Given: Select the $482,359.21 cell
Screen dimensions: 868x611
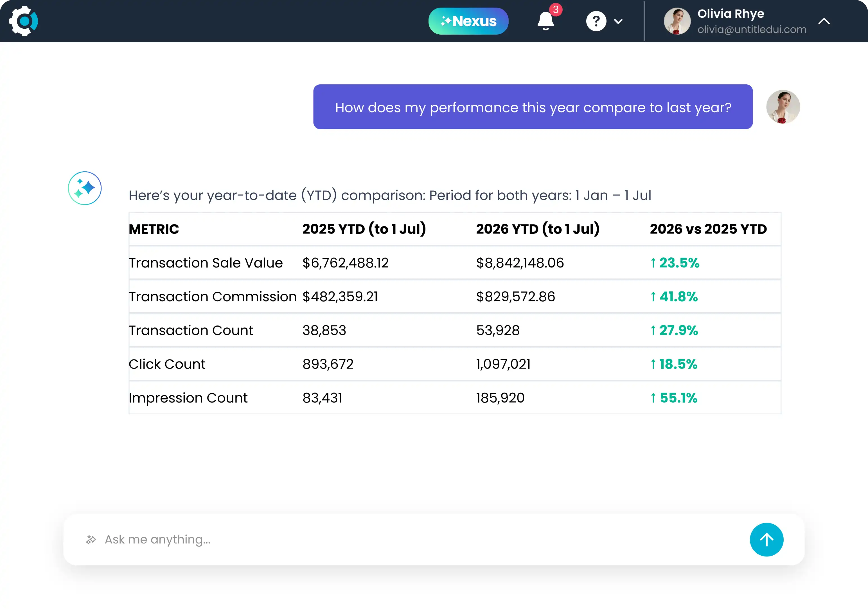Looking at the screenshot, I should tap(340, 296).
